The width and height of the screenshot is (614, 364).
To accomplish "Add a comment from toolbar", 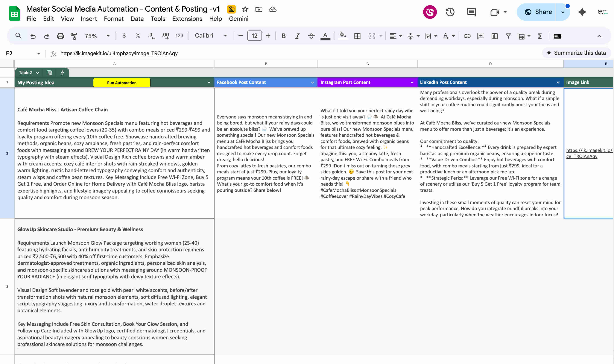I will 480,36.
